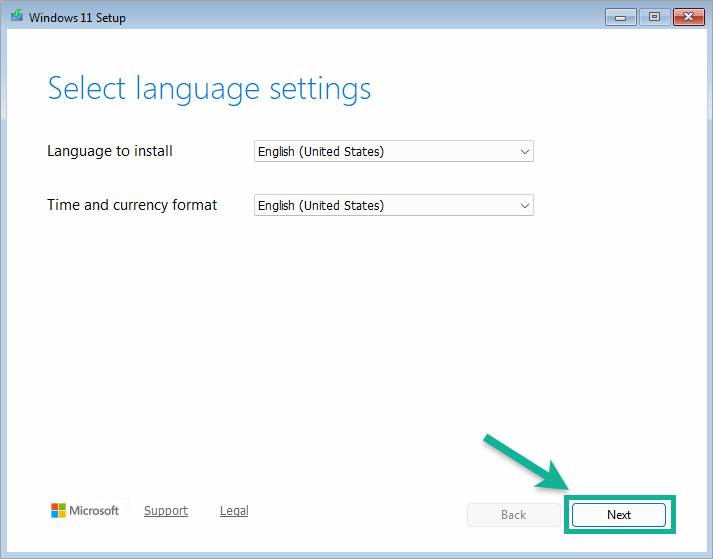Click the Microsoft logo

(85, 510)
